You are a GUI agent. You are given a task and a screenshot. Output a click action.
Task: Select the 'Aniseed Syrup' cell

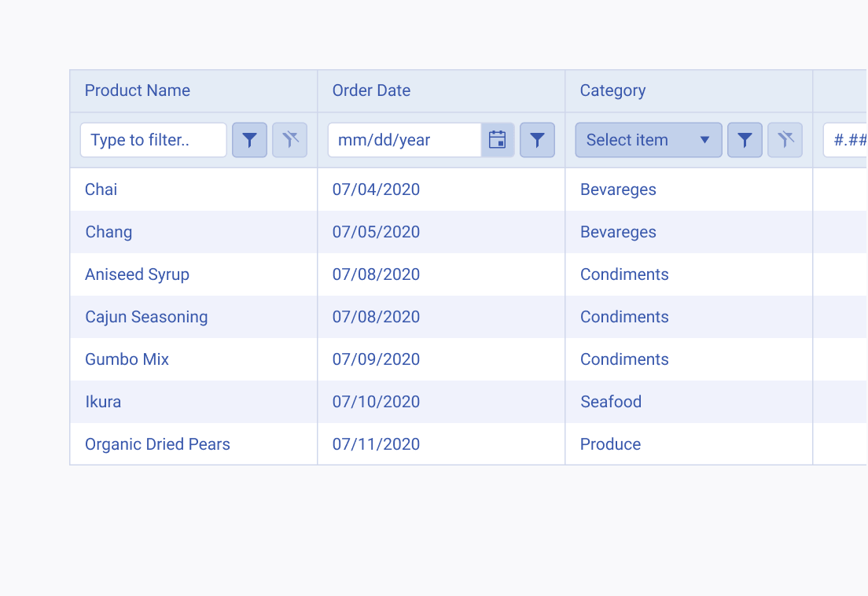coord(193,274)
